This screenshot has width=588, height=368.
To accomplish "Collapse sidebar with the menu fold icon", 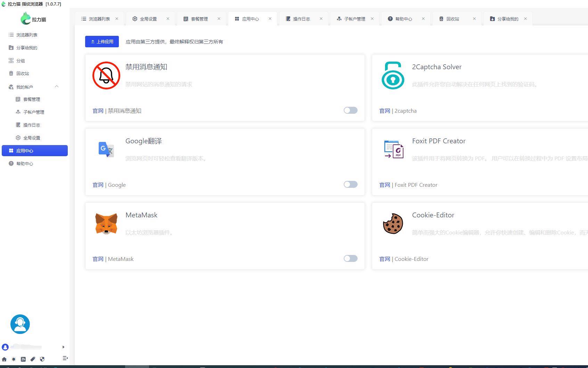I will pos(65,358).
